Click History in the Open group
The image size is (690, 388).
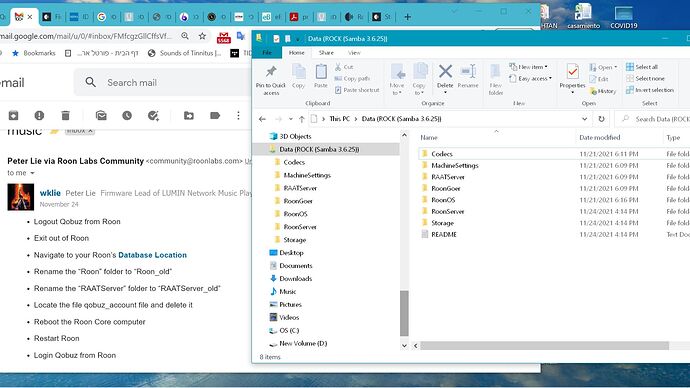pyautogui.click(x=602, y=91)
